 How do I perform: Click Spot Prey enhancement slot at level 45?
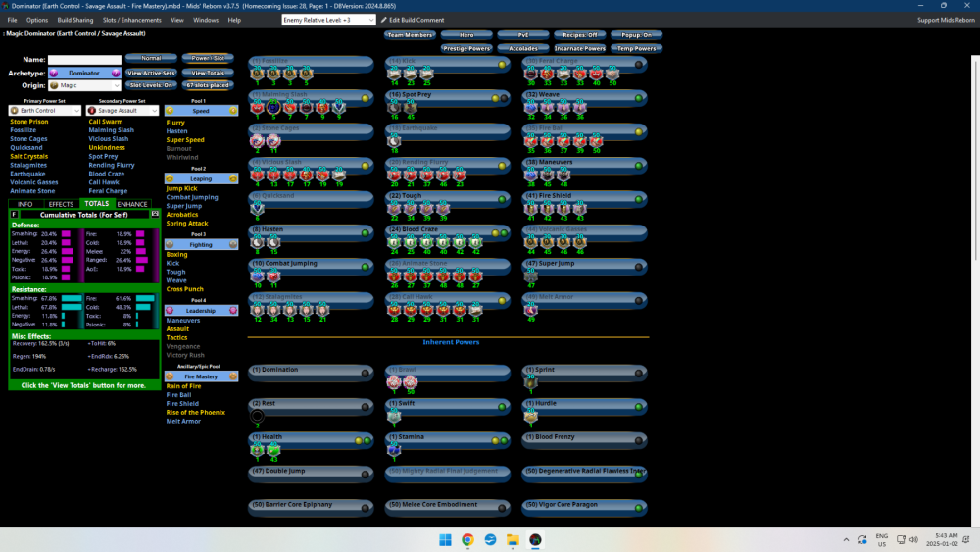[x=410, y=108]
